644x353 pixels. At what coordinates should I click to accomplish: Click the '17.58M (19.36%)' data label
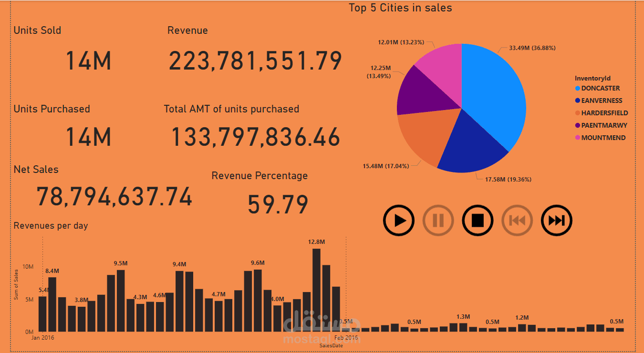pyautogui.click(x=508, y=180)
